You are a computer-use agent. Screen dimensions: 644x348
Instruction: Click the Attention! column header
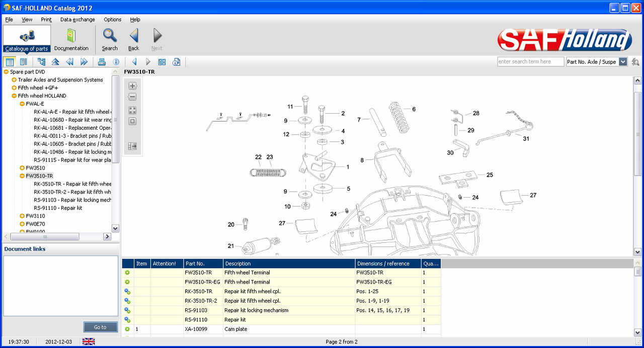pos(167,264)
